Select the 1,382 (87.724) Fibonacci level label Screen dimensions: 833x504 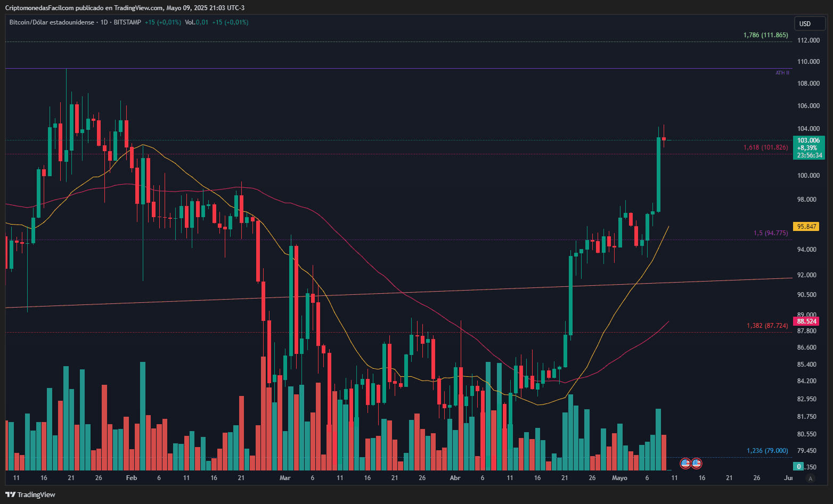[767, 326]
